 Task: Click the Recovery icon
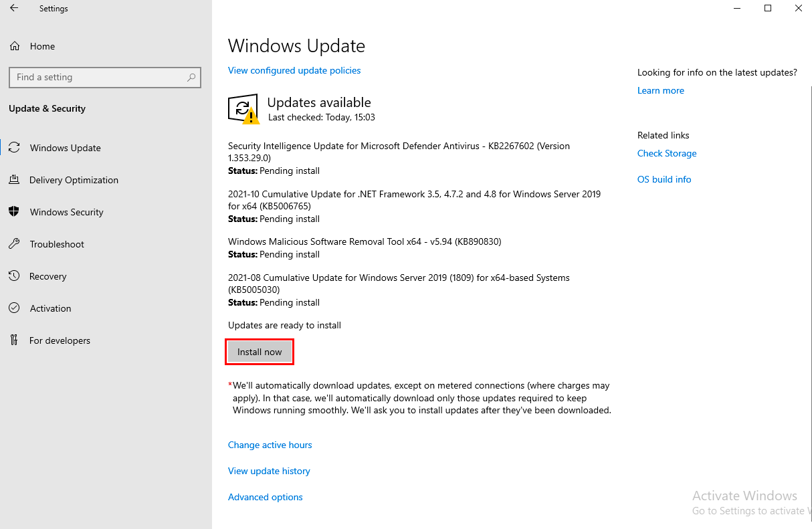(x=15, y=276)
